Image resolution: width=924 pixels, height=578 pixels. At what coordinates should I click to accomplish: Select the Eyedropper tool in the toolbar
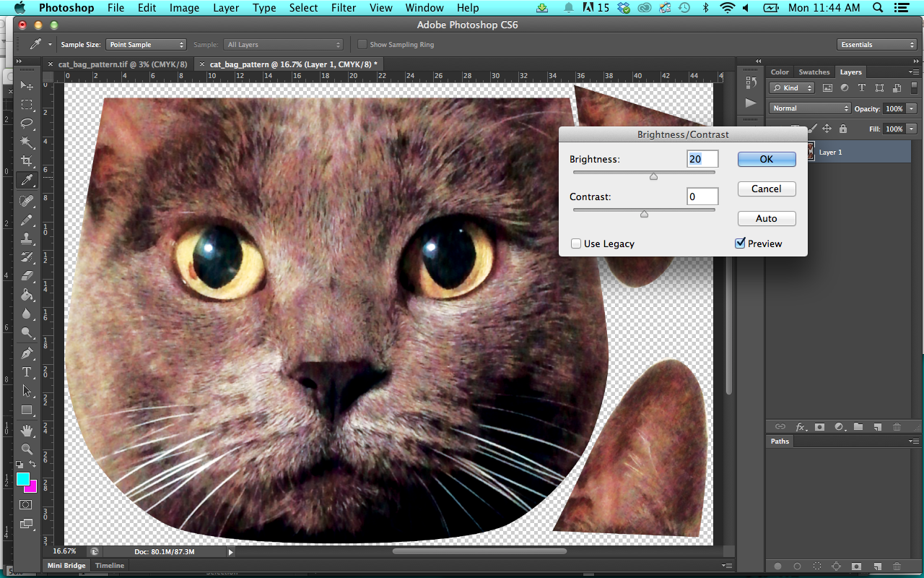pyautogui.click(x=26, y=181)
